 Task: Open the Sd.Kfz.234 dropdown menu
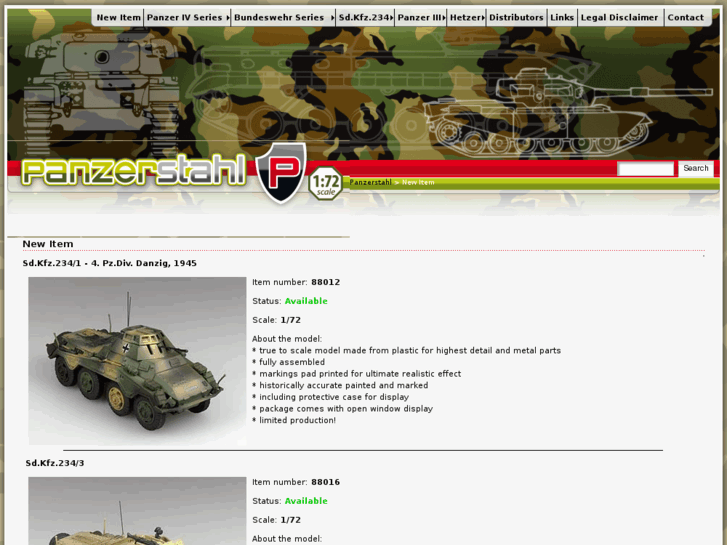[x=365, y=18]
